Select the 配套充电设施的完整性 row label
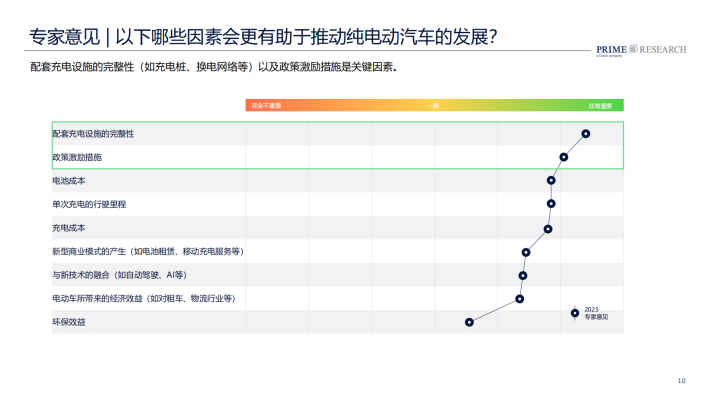 pyautogui.click(x=93, y=134)
